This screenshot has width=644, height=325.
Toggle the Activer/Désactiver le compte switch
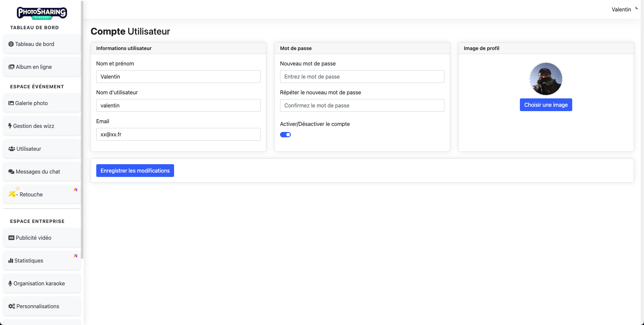coord(285,135)
